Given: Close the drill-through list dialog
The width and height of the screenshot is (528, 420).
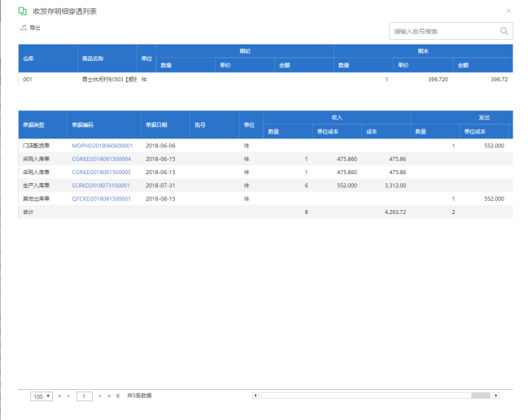Looking at the screenshot, I should click(508, 11).
